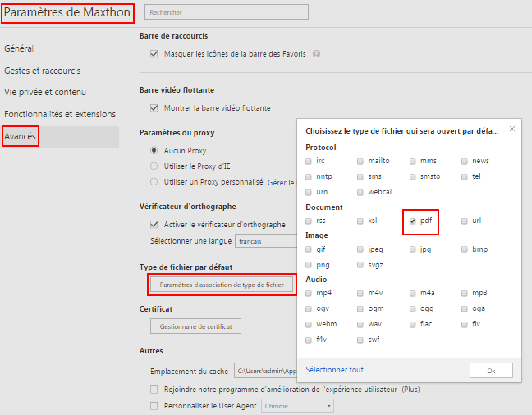The height and width of the screenshot is (415, 532).
Task: Check the ogg file type checkbox
Action: click(x=413, y=309)
